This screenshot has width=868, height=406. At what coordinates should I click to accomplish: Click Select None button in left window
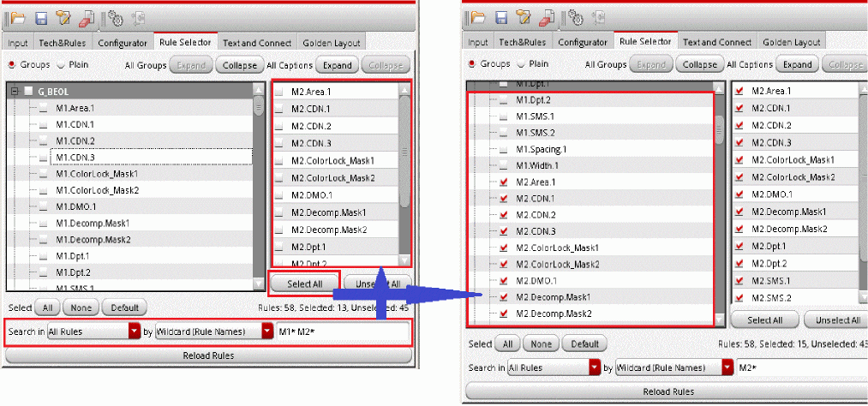81,307
